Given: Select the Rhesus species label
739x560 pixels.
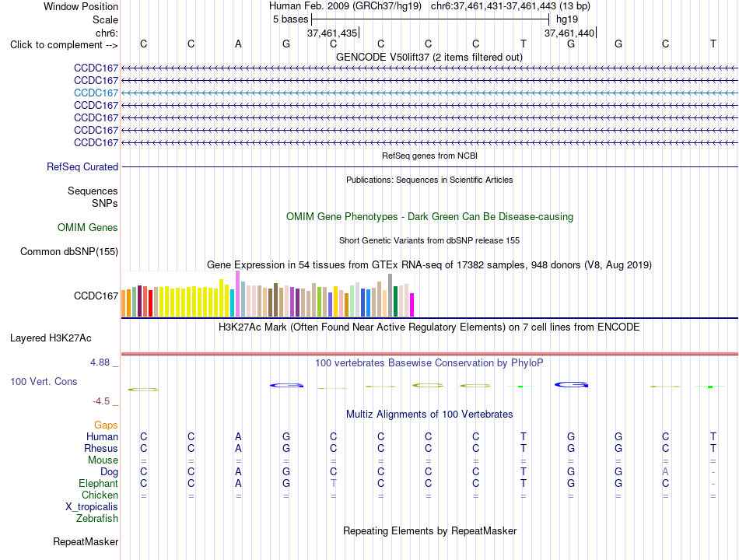Looking at the screenshot, I should [x=101, y=448].
